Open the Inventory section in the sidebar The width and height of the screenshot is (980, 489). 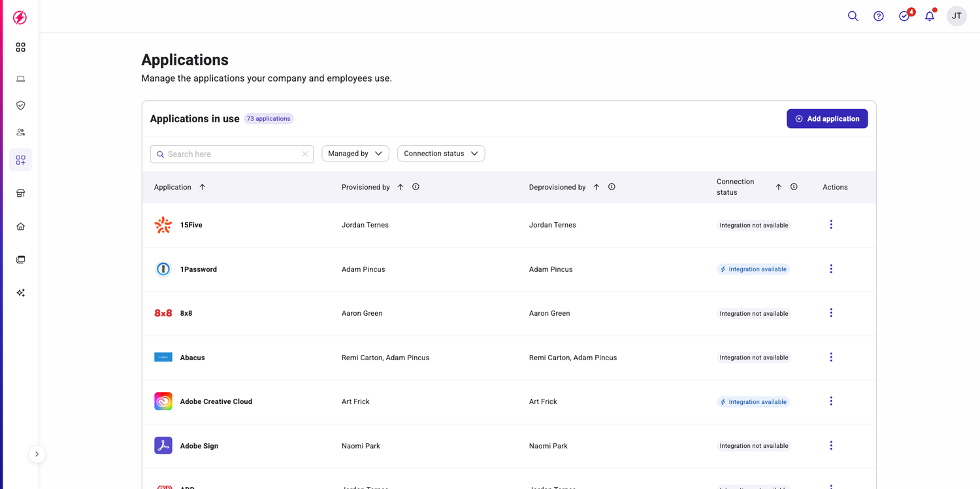click(x=20, y=193)
